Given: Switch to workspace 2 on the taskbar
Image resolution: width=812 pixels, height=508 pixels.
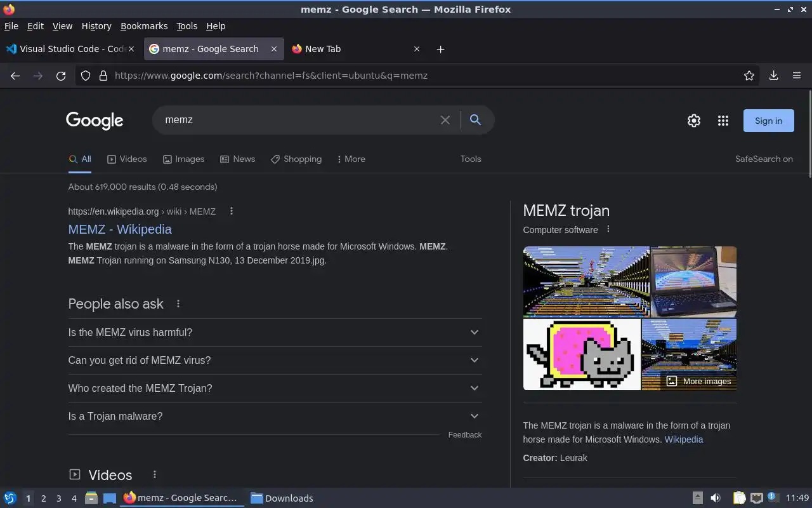Looking at the screenshot, I should [43, 498].
